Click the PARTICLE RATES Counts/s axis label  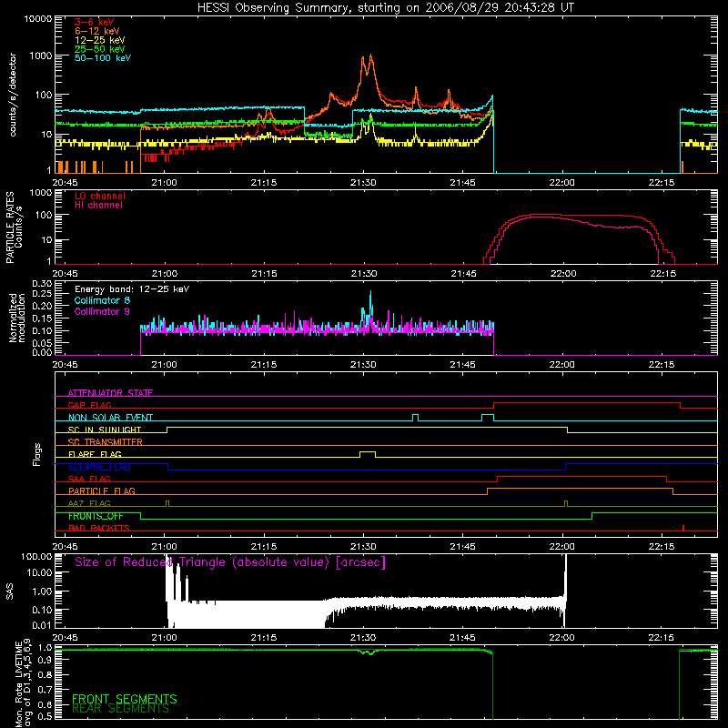click(x=14, y=227)
